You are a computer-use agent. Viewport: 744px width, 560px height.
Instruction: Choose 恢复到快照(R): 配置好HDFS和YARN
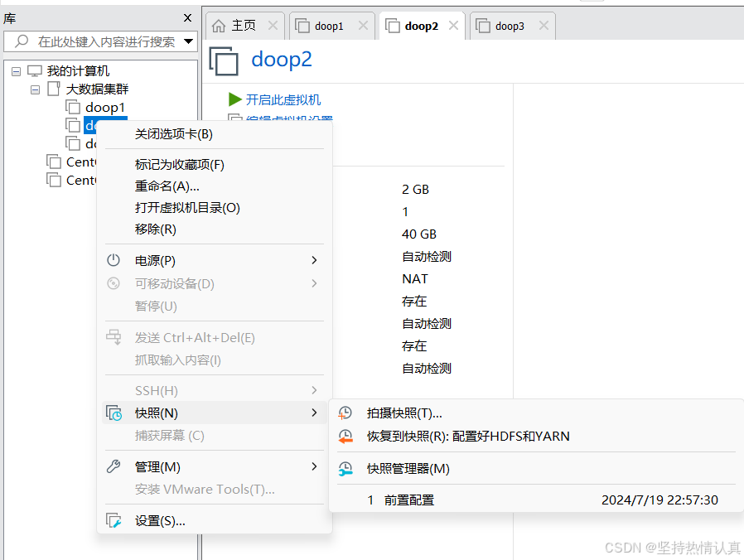[536, 436]
